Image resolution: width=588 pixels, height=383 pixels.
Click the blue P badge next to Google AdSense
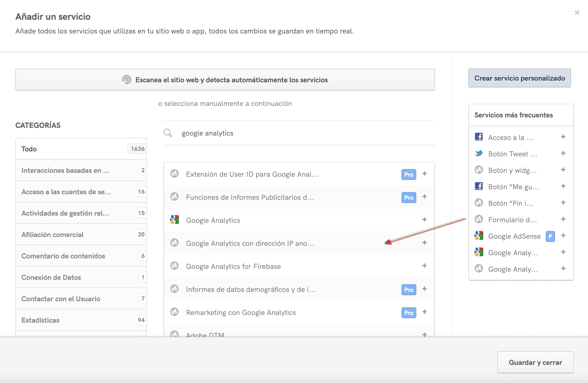(x=550, y=236)
